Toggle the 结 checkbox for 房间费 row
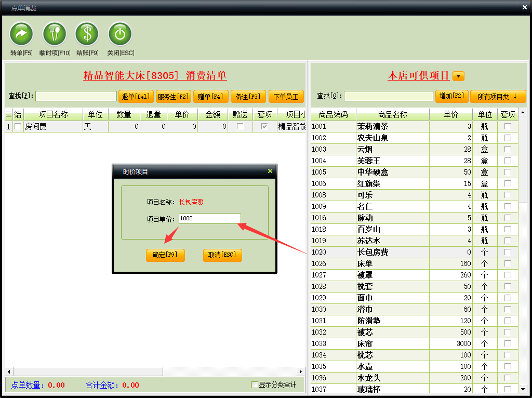Image resolution: width=532 pixels, height=398 pixels. click(18, 127)
